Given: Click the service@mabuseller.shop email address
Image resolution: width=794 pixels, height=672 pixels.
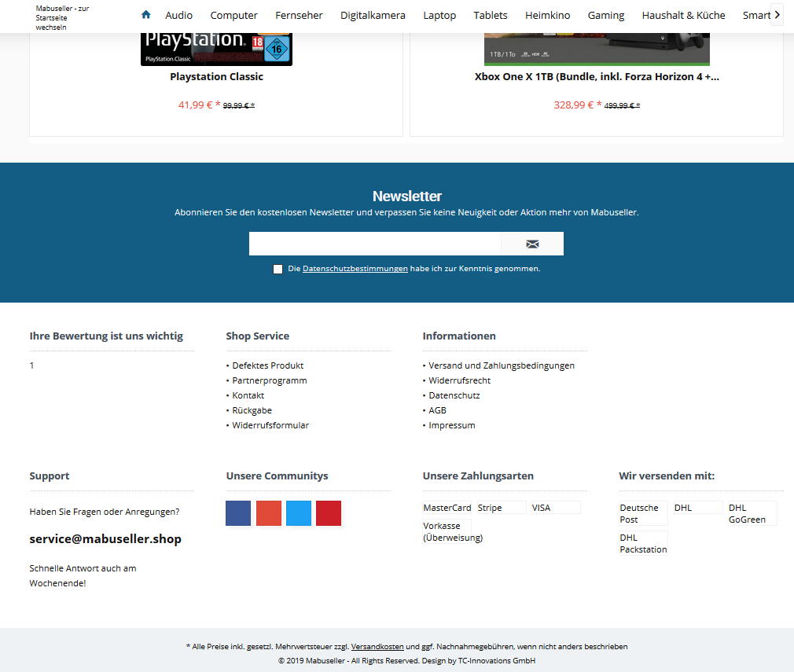Looking at the screenshot, I should [x=105, y=539].
